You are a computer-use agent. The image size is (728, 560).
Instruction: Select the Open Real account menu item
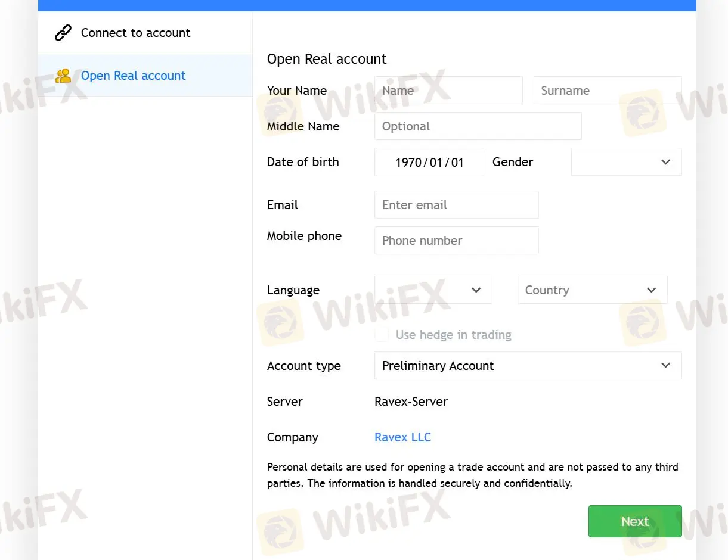click(145, 76)
